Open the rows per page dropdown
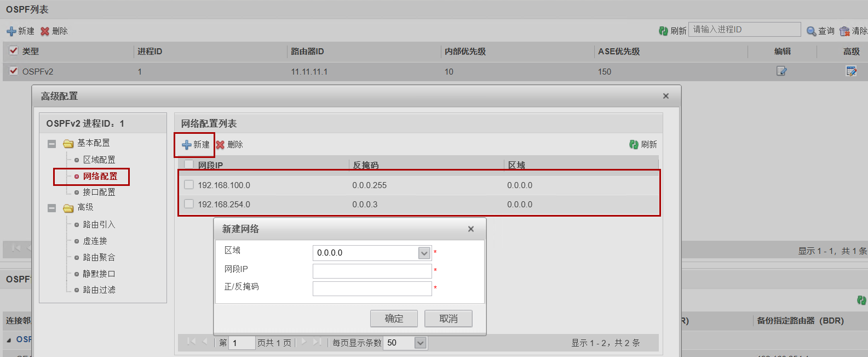This screenshot has height=357, width=868. (x=420, y=343)
